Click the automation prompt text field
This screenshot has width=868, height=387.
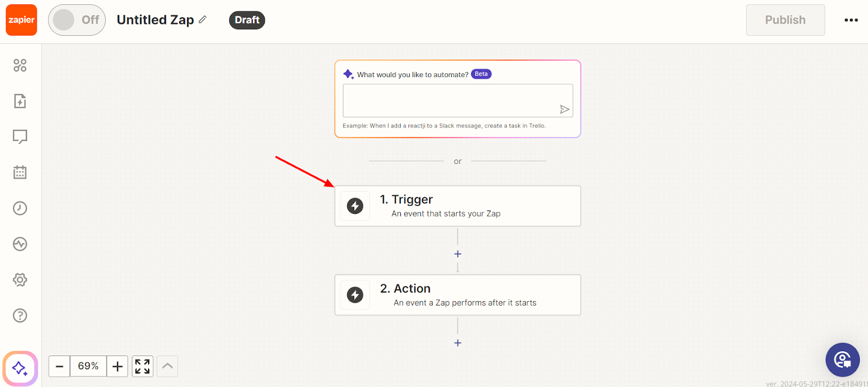coord(450,100)
